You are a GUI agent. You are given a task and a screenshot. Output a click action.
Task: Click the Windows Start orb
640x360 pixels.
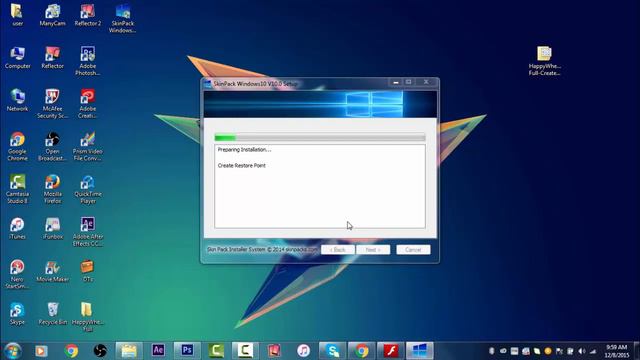click(x=12, y=351)
